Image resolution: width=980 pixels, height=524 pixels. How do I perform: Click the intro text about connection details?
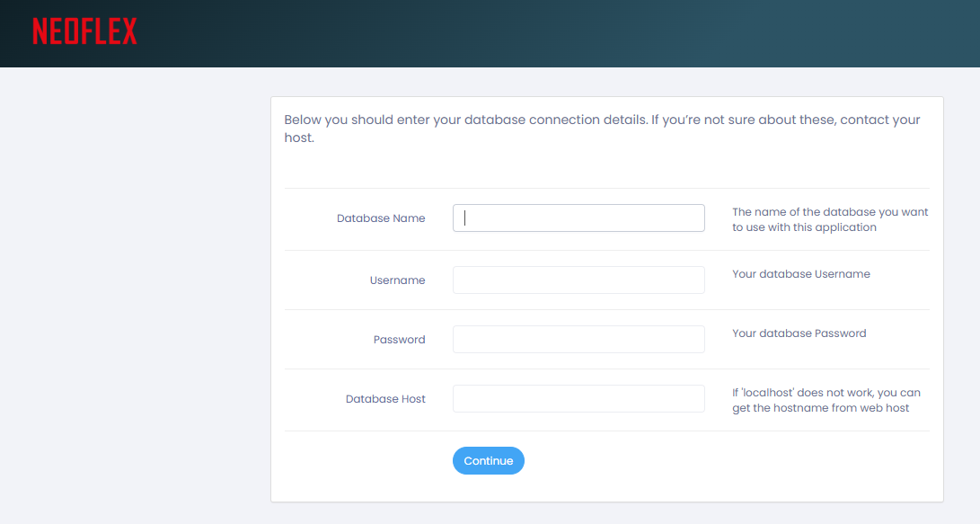pos(602,129)
